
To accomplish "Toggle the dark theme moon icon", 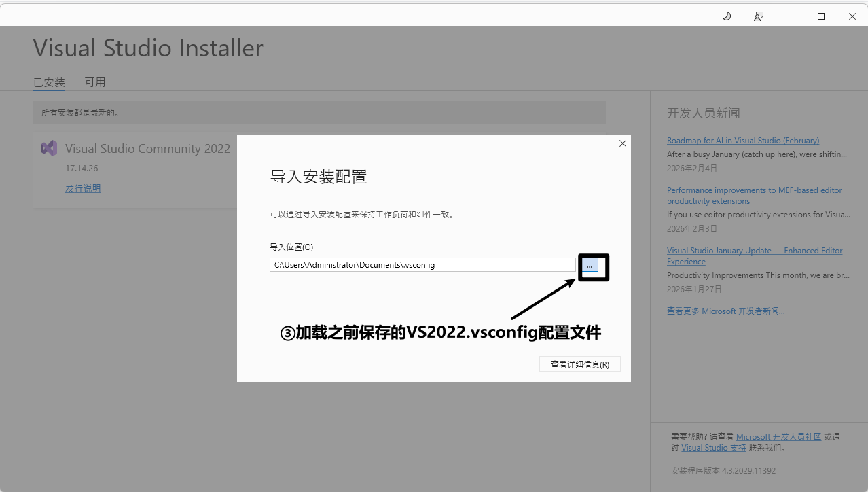I will tap(727, 16).
